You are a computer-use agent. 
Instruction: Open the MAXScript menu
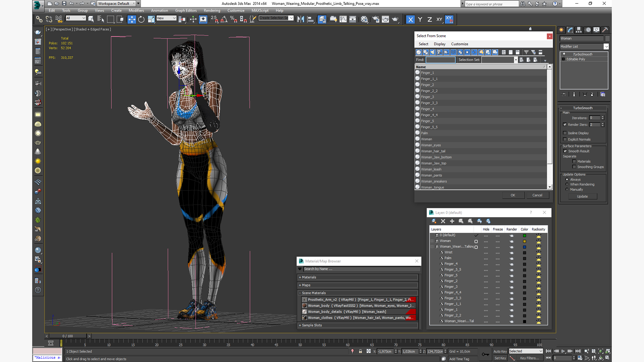point(260,10)
